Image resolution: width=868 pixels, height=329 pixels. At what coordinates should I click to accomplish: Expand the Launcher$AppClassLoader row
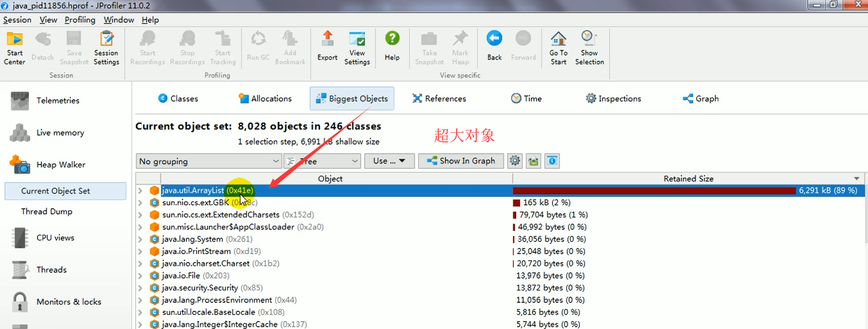pyautogui.click(x=140, y=227)
